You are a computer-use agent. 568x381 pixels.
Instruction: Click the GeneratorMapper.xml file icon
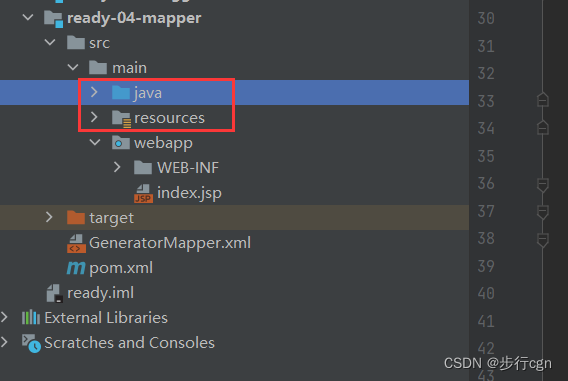[76, 243]
